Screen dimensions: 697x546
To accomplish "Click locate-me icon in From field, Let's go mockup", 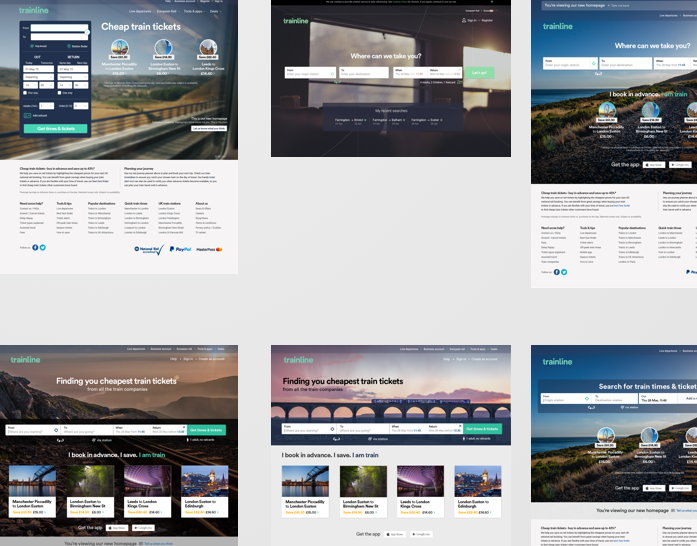I will [x=332, y=74].
